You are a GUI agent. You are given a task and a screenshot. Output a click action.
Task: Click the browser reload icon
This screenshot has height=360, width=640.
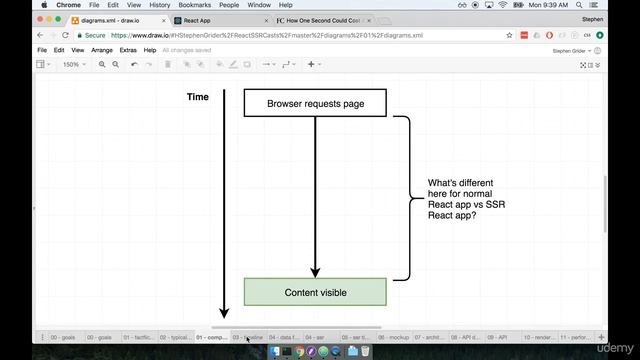(x=65, y=36)
